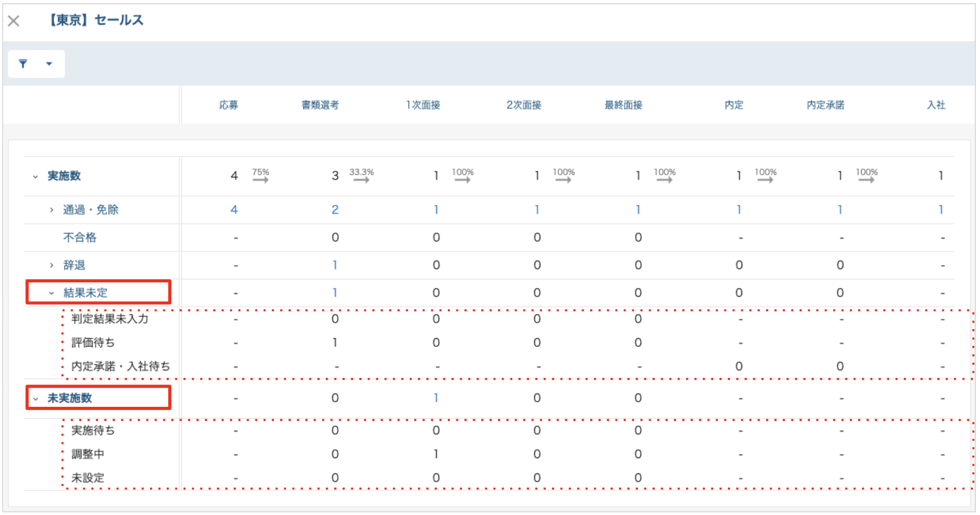Viewport: 980px width, 515px height.
Task: Click the 評価待ち value 1 under 書類選考
Action: 335,343
